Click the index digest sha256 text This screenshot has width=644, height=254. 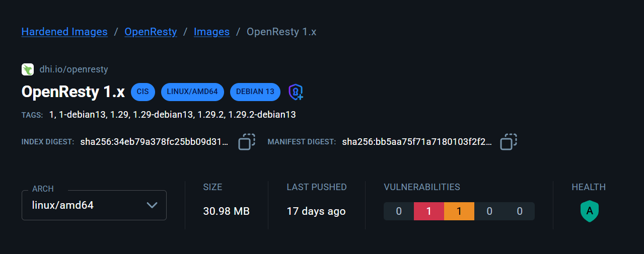[x=154, y=142]
